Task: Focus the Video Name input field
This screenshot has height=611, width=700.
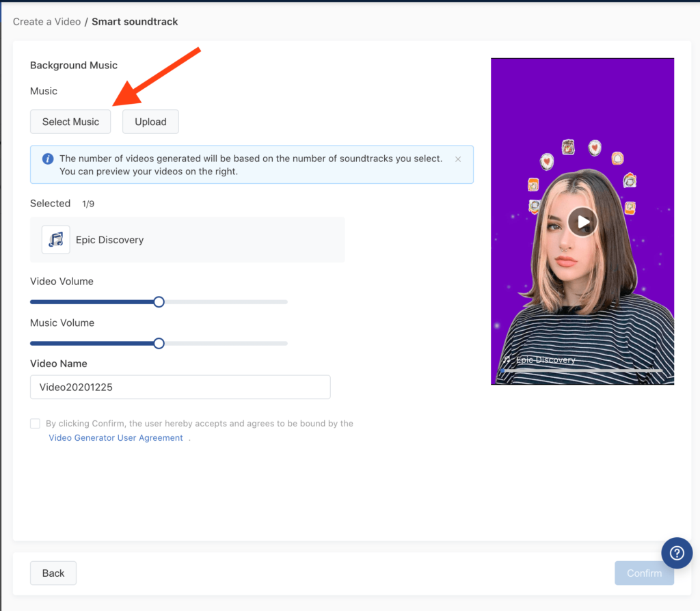Action: tap(180, 387)
